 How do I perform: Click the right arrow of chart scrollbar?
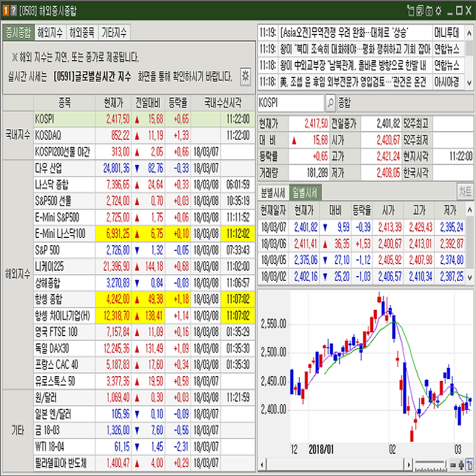(409, 465)
